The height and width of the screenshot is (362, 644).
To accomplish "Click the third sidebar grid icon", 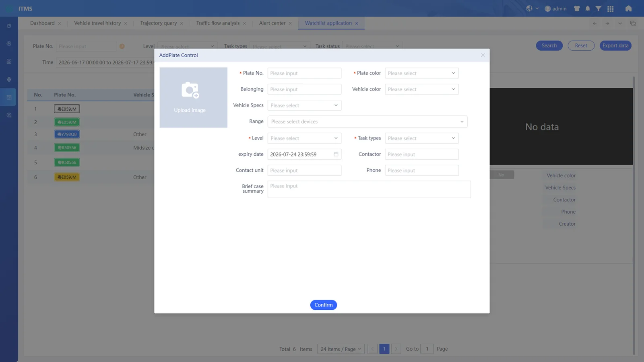I will click(x=9, y=62).
